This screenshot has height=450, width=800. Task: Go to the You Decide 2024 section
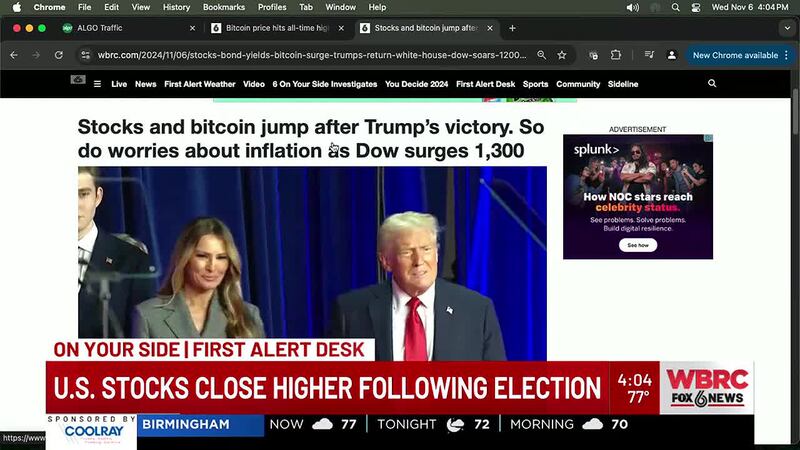pos(416,84)
